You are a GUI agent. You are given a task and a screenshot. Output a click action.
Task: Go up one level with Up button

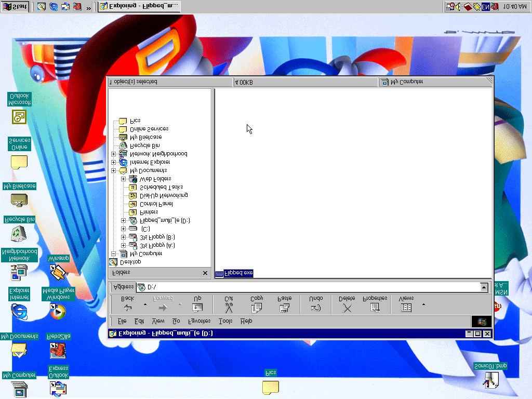tap(197, 307)
